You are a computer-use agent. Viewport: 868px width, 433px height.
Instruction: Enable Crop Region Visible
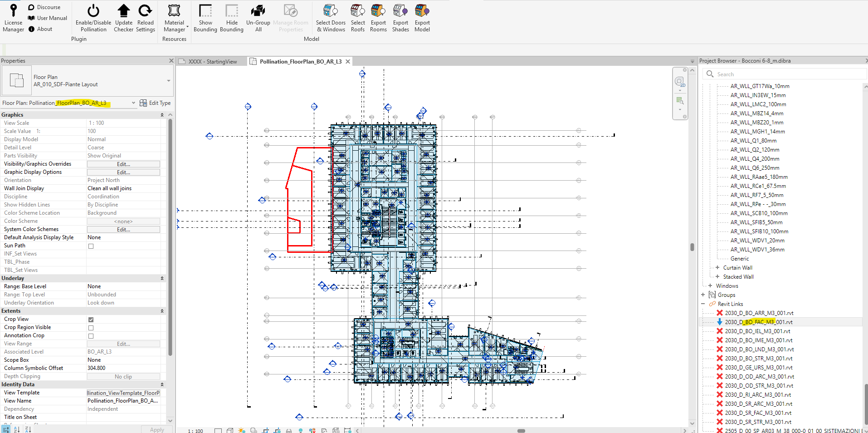(x=91, y=327)
